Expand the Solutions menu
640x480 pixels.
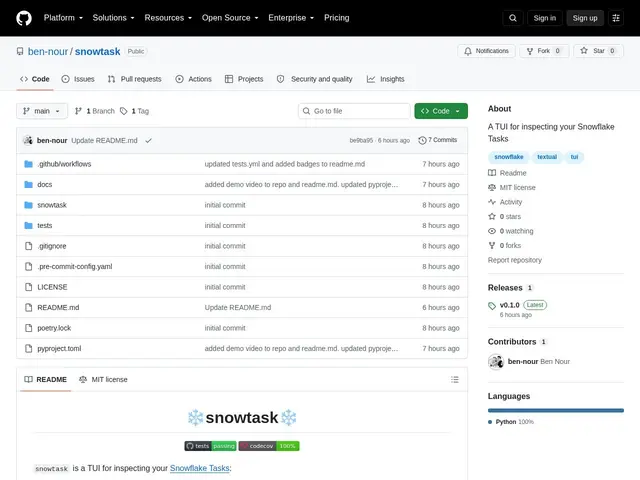tap(113, 18)
